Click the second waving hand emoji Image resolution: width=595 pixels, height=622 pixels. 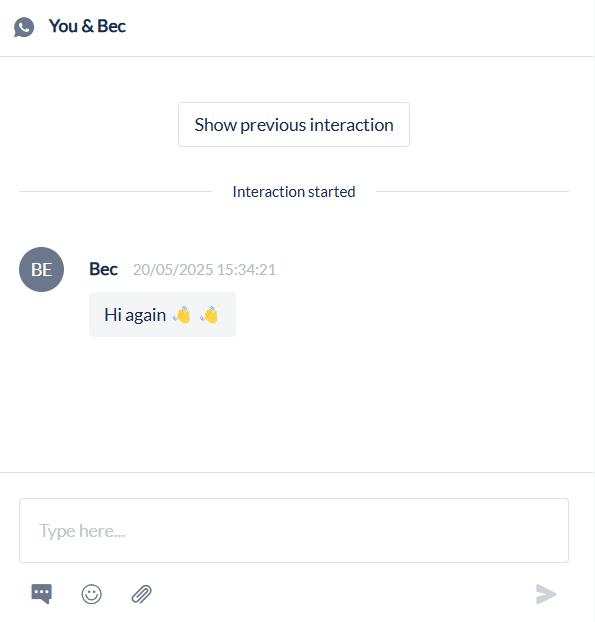(x=209, y=315)
